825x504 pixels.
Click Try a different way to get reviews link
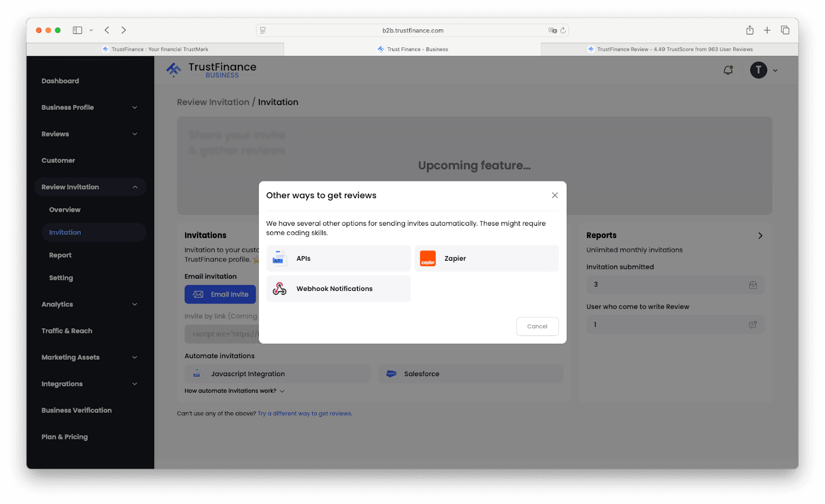click(x=305, y=413)
